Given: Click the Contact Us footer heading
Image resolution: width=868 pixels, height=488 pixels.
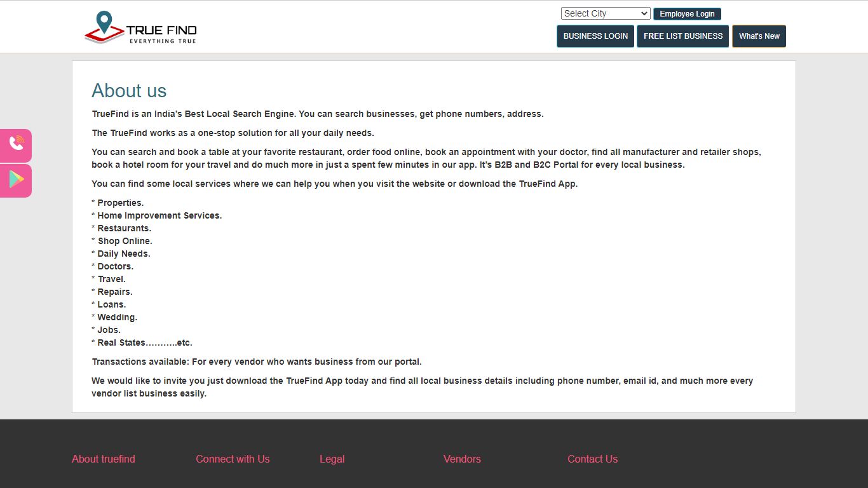Looking at the screenshot, I should click(x=592, y=459).
